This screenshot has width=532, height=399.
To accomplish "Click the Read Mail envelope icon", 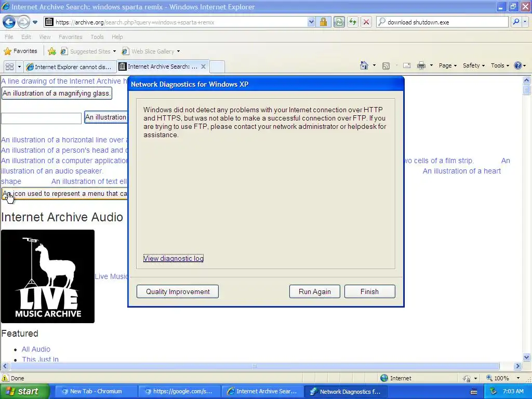I will [407, 66].
